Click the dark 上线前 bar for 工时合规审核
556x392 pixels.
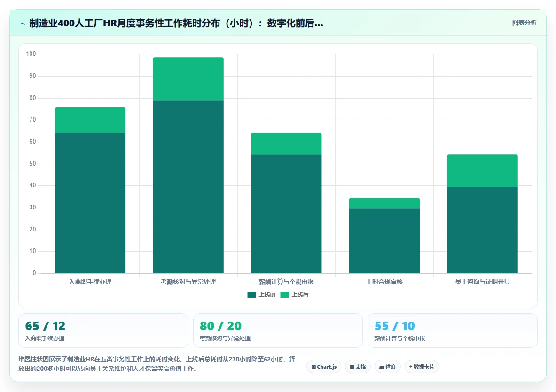click(384, 241)
